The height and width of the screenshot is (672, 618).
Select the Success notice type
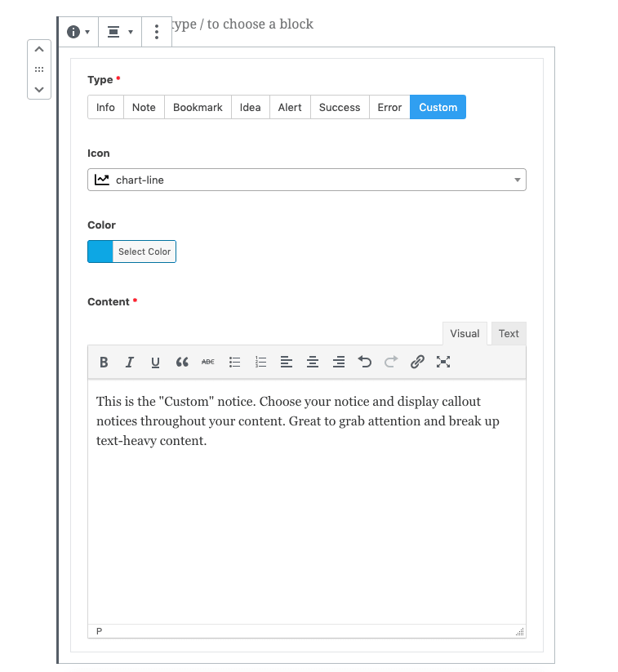(x=340, y=107)
